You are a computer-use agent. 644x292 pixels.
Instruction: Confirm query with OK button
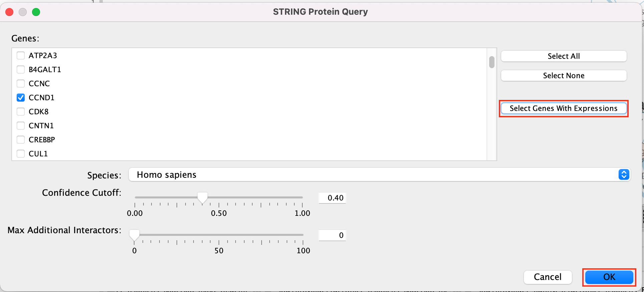pos(609,277)
